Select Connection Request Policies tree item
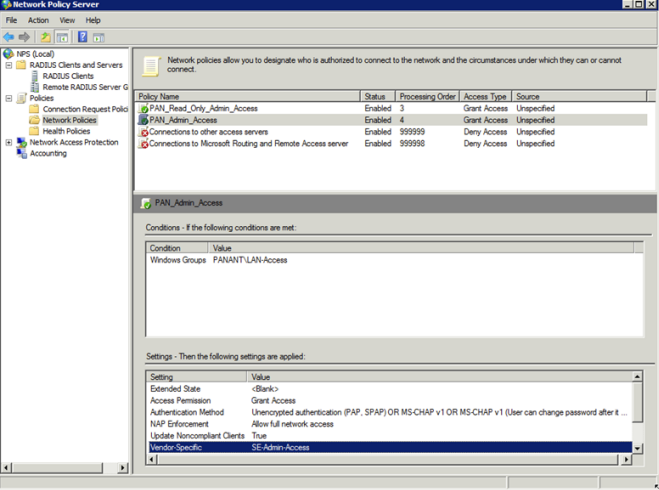 click(84, 109)
